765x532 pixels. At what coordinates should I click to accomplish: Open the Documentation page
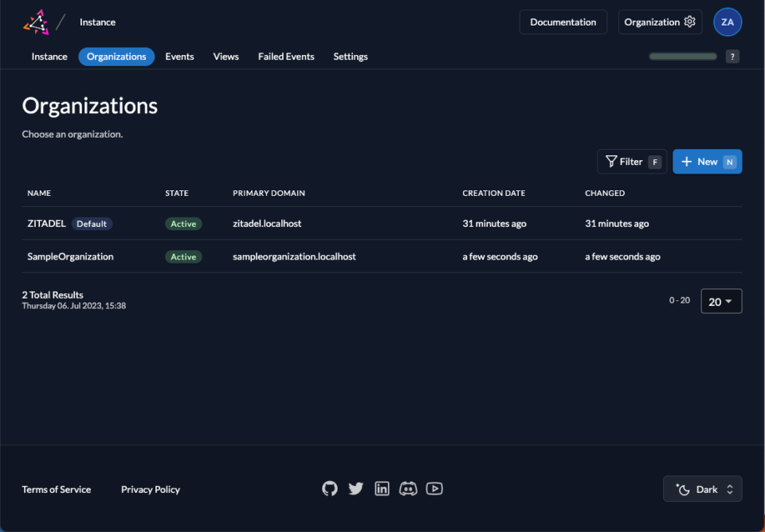point(563,22)
